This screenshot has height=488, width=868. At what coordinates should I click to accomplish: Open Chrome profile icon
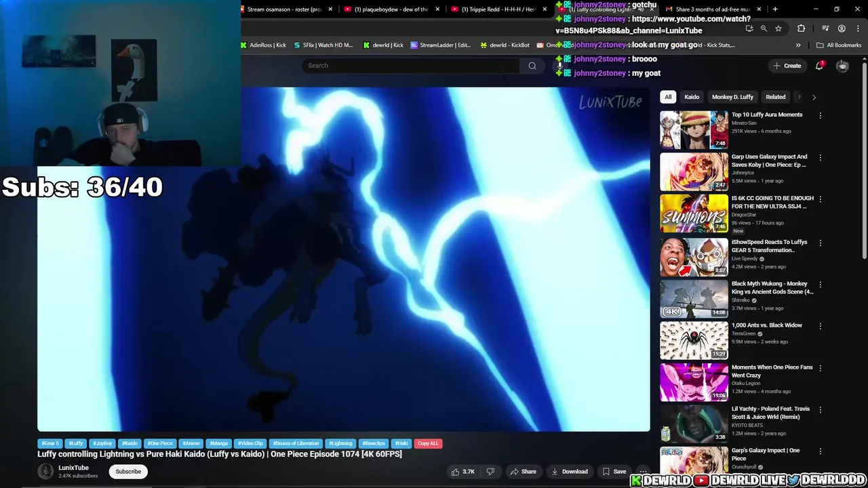coord(842,28)
